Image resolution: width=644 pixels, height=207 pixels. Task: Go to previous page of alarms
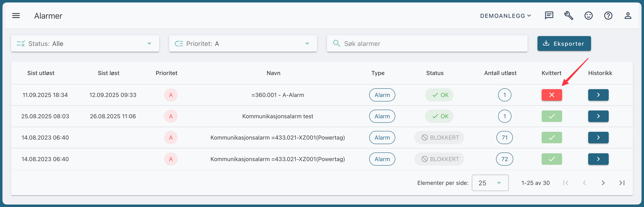[584, 183]
